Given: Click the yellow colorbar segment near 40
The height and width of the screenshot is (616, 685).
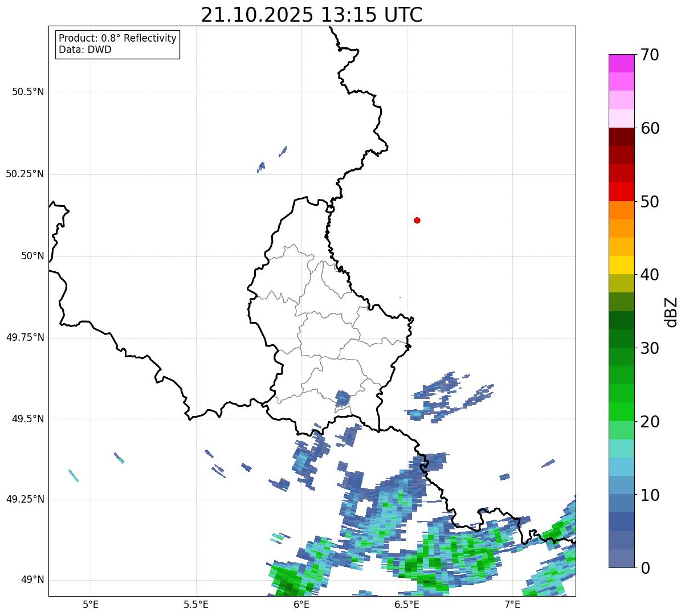Looking at the screenshot, I should (621, 265).
